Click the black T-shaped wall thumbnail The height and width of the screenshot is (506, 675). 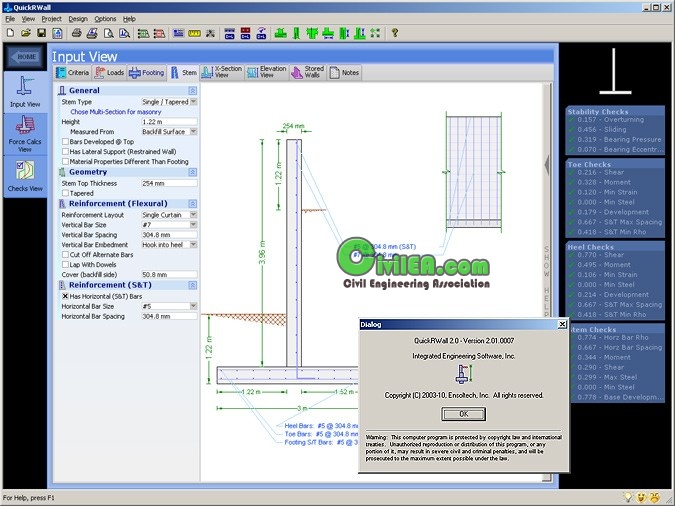[615, 71]
